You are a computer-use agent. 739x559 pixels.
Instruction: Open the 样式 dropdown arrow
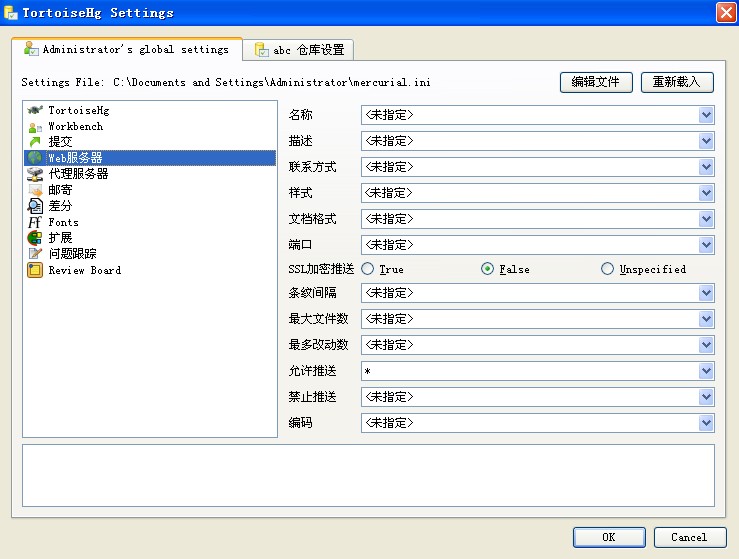click(x=706, y=193)
